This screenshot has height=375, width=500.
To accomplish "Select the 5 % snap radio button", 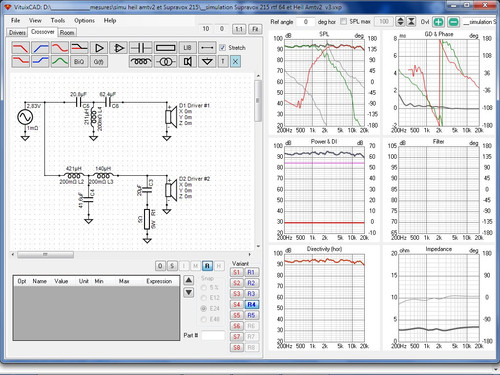I will pos(203,287).
